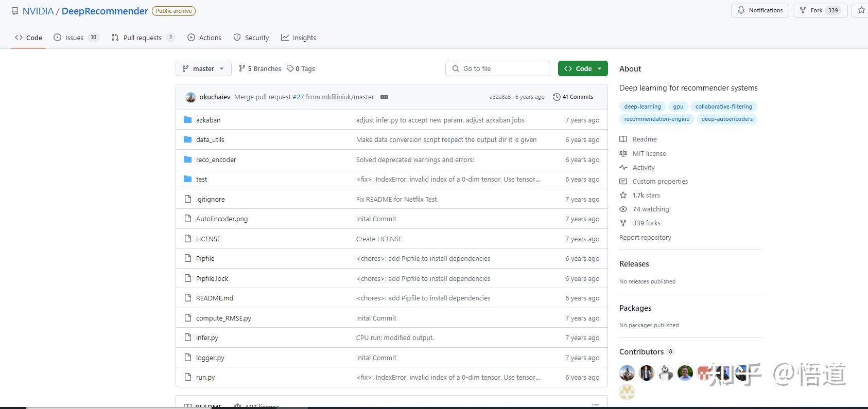Switch to the Issues tab
Viewport: 868px width, 409px height.
(x=75, y=38)
